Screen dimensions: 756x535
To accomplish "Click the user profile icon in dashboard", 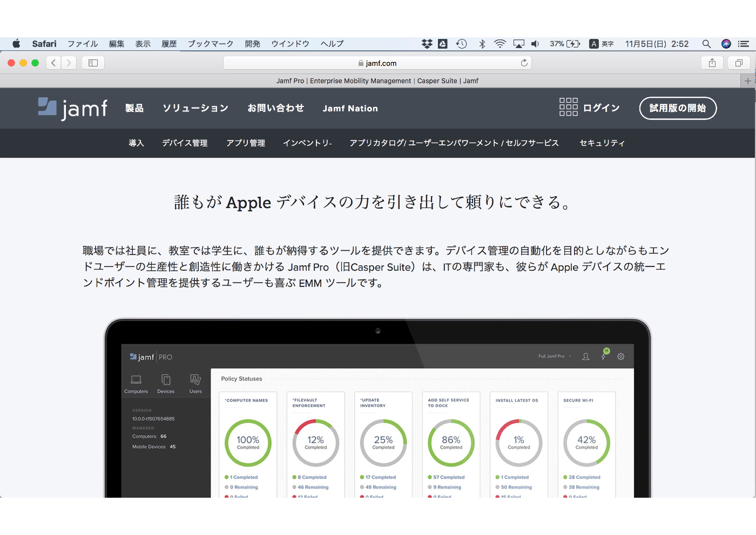I will 585,357.
